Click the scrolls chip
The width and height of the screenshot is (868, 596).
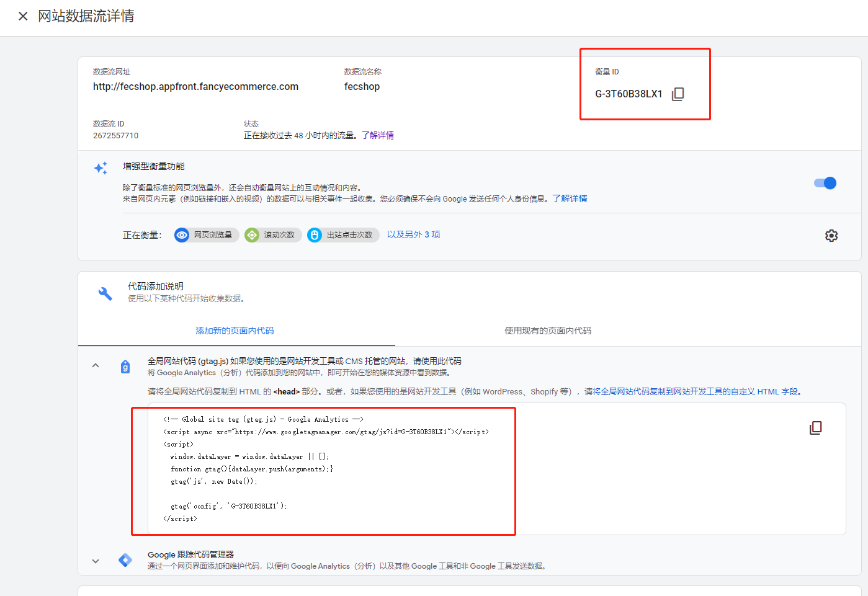pyautogui.click(x=273, y=235)
